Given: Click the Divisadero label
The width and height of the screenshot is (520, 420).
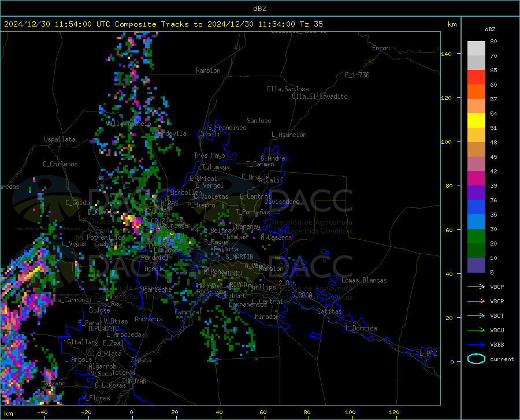Looking at the screenshot, I should (282, 202).
